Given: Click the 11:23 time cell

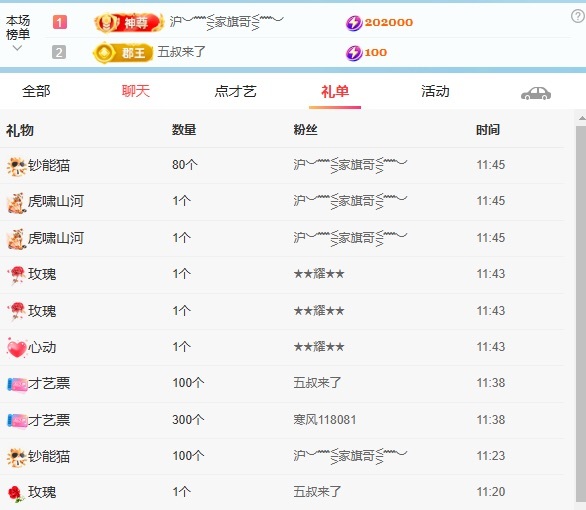Looking at the screenshot, I should click(491, 456).
